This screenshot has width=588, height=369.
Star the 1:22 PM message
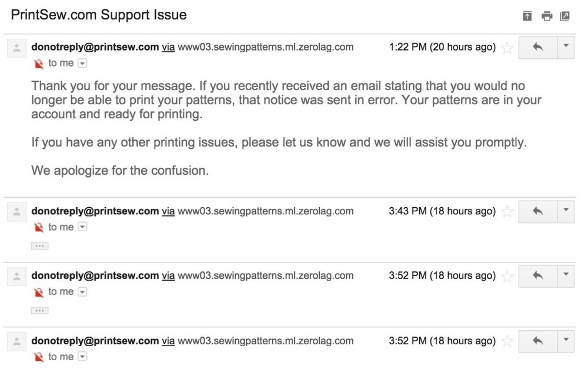pyautogui.click(x=507, y=48)
